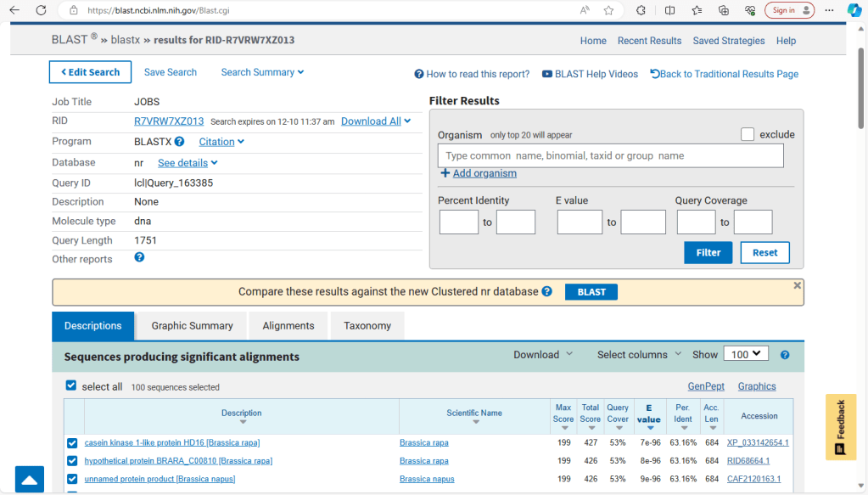Click help icon beside Show results dropdown
Image resolution: width=868 pixels, height=495 pixels.
[785, 355]
